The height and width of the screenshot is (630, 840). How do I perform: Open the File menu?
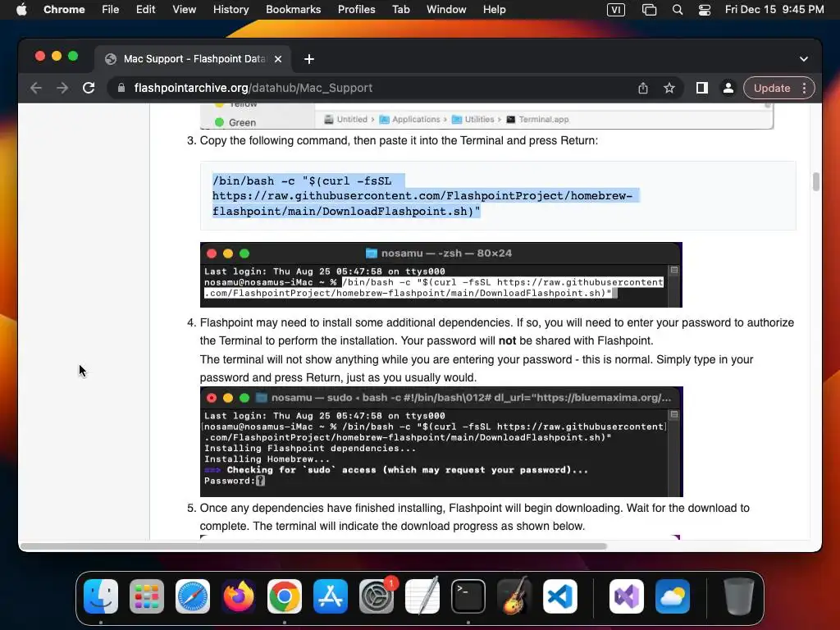coord(111,10)
